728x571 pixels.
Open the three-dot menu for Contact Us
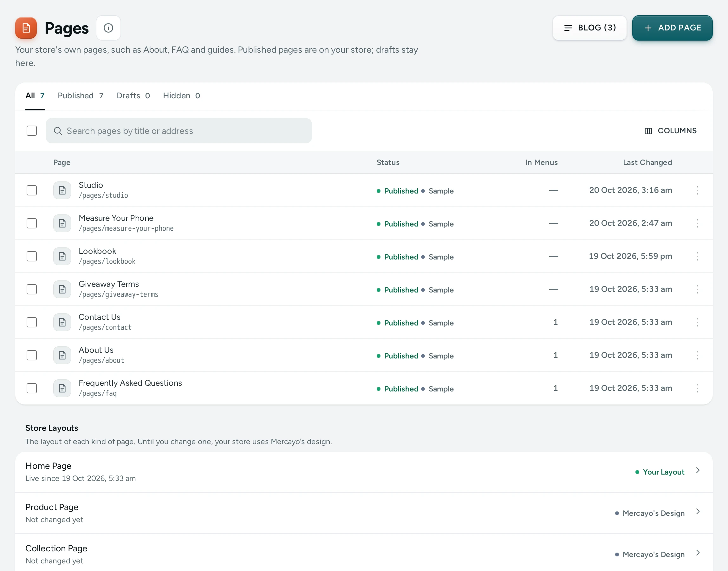(697, 322)
